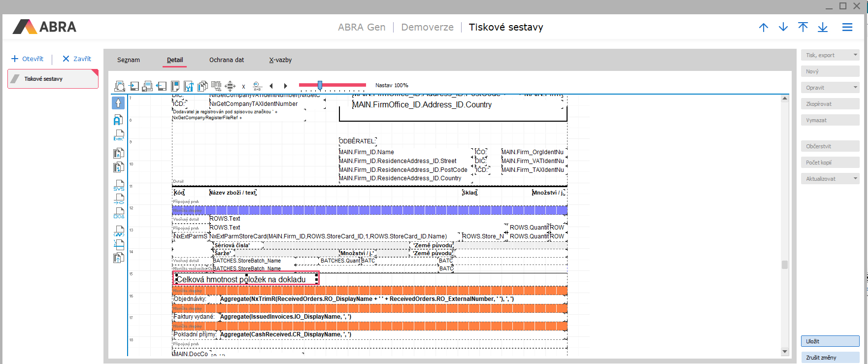Open the page layout icon in designer toolbar

coord(175,86)
